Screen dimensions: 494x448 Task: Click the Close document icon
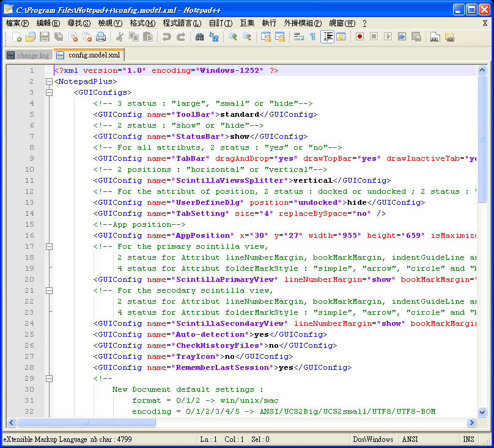(73, 37)
